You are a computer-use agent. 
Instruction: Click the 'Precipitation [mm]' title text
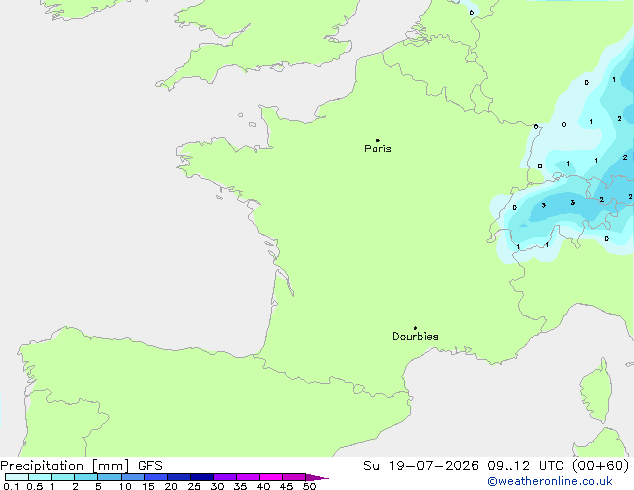(65, 466)
